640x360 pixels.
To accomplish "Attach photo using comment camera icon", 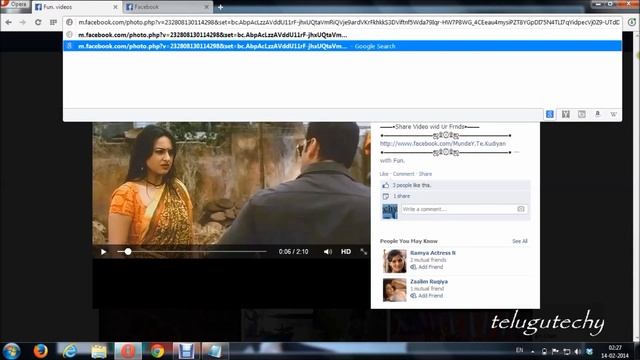I will (x=521, y=209).
